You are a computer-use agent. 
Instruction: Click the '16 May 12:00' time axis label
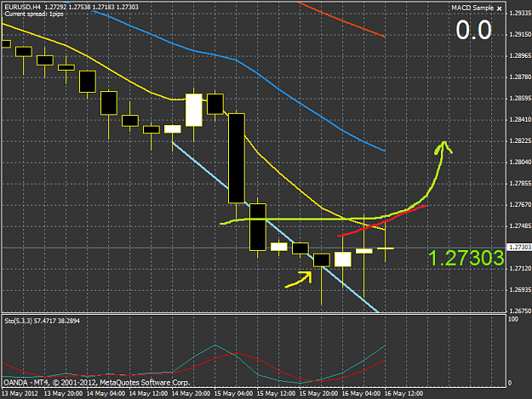tap(403, 394)
